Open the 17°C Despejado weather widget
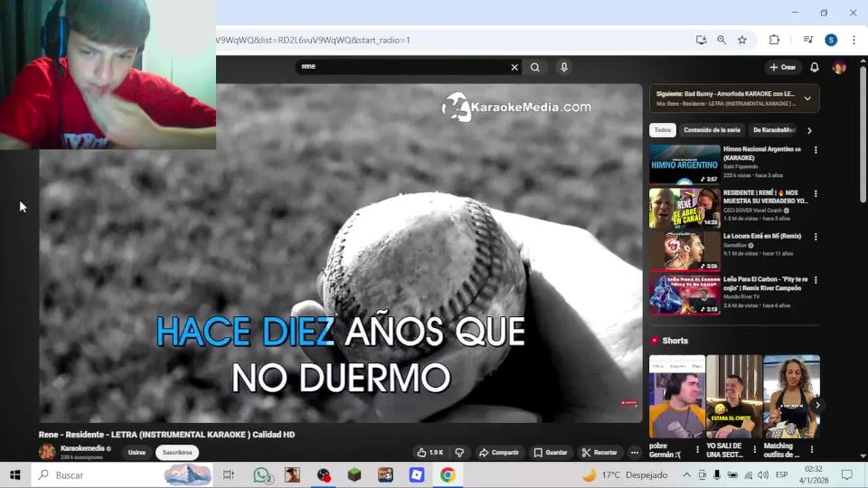868x488 pixels. click(x=625, y=475)
